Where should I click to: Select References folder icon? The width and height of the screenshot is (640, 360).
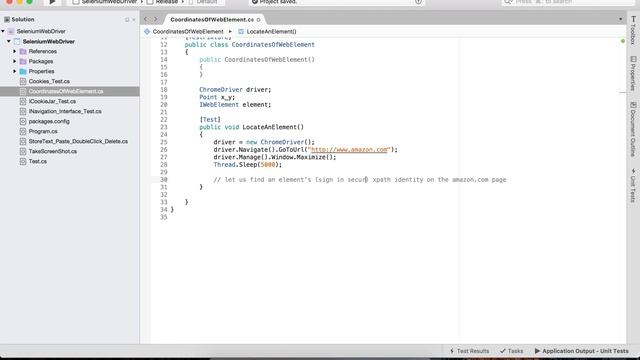click(23, 51)
